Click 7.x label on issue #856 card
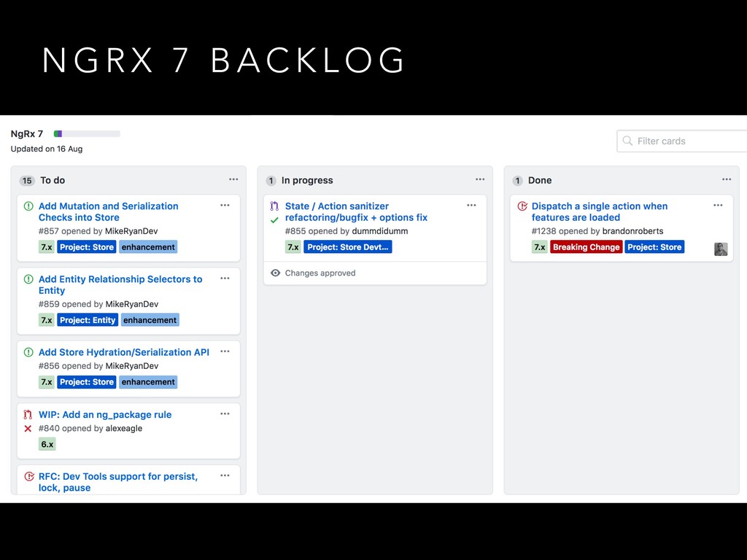 pos(47,382)
